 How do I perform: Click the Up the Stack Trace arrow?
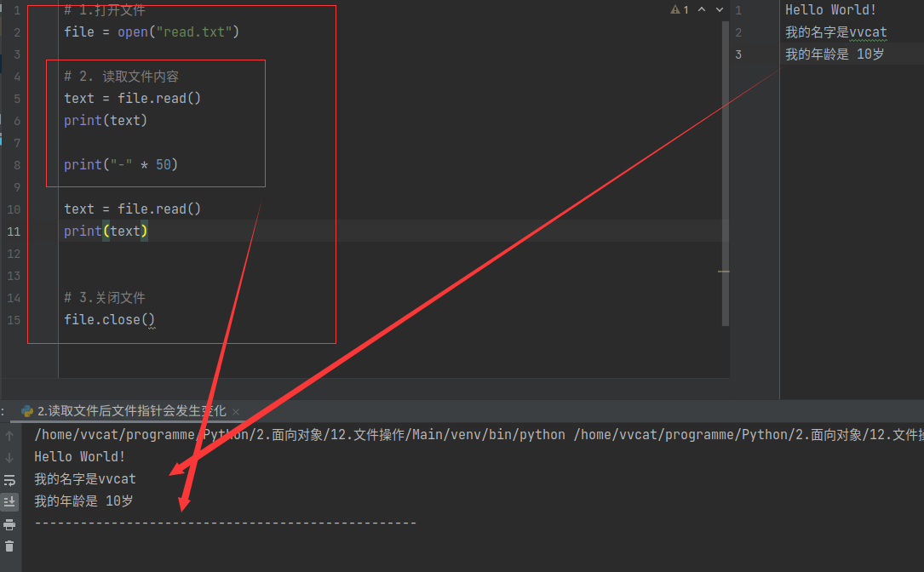coord(9,436)
